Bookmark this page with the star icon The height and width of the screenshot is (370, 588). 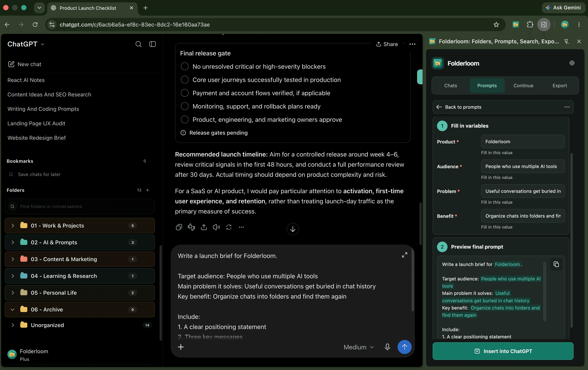496,24
